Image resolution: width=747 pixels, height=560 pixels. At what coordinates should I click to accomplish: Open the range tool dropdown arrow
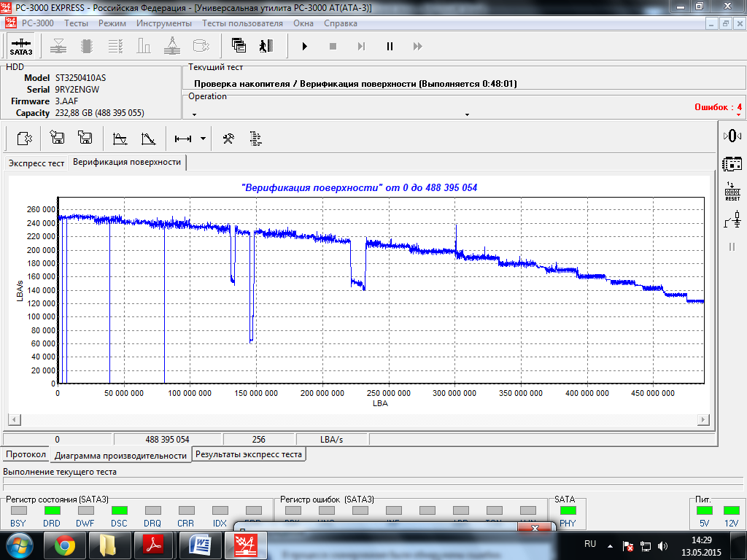203,139
